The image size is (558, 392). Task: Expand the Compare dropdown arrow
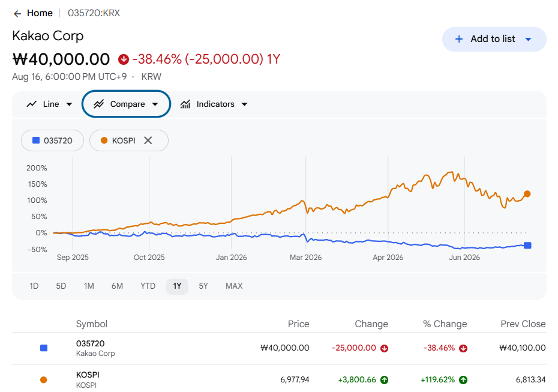coord(155,104)
